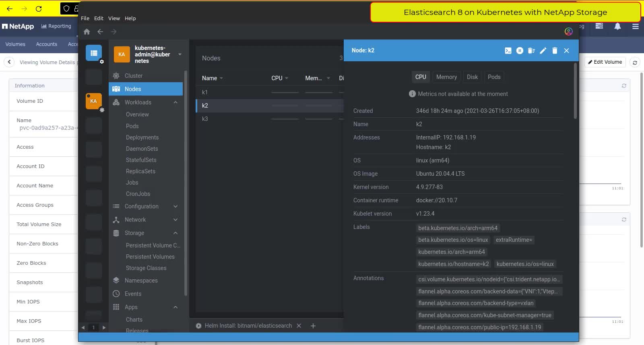Close the Node k2 details panel

tap(566, 50)
